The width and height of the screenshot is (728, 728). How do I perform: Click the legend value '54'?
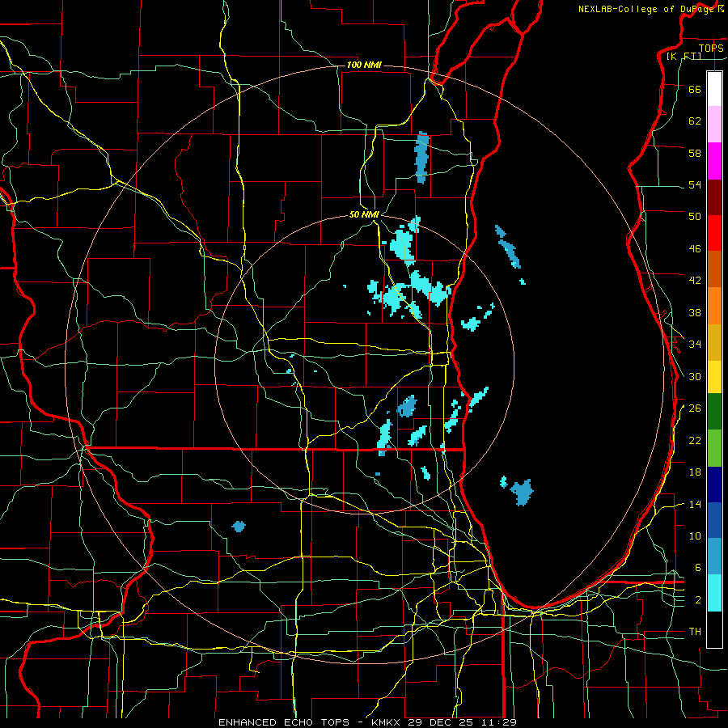click(x=695, y=184)
